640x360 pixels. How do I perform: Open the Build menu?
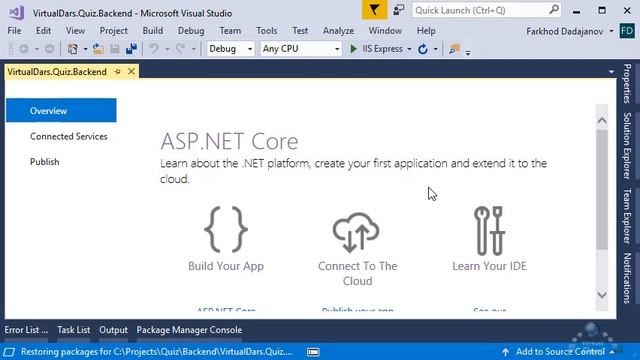(x=153, y=31)
